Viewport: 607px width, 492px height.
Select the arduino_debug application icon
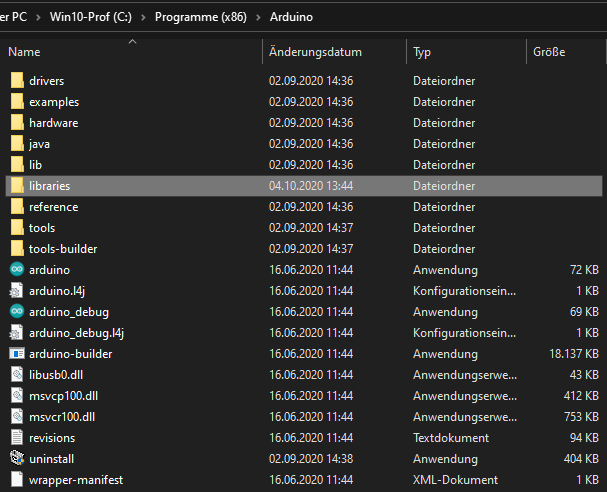[x=16, y=312]
